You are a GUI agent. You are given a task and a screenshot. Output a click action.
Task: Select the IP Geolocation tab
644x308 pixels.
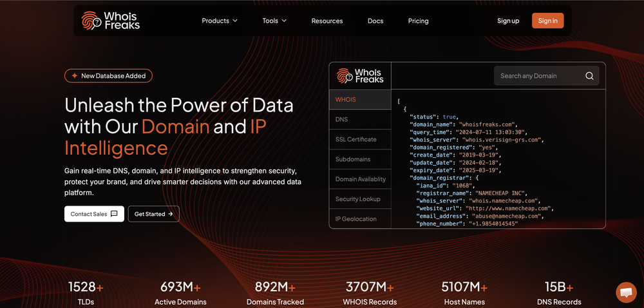click(360, 219)
